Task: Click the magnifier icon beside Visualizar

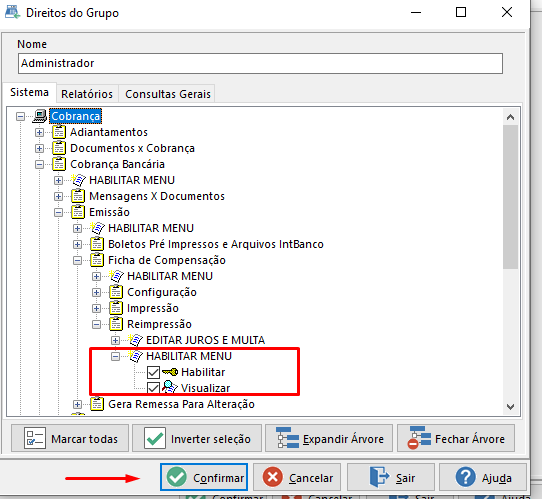Action: pyautogui.click(x=170, y=387)
